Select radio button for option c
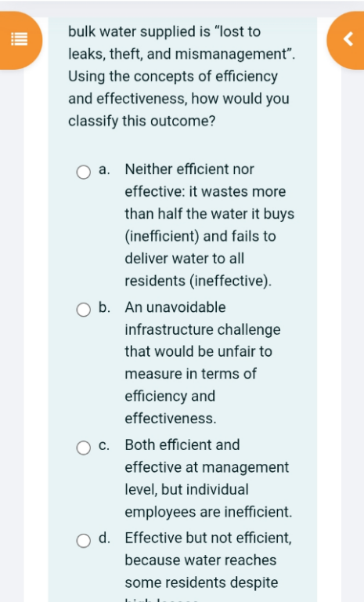The width and height of the screenshot is (364, 602). (x=84, y=448)
